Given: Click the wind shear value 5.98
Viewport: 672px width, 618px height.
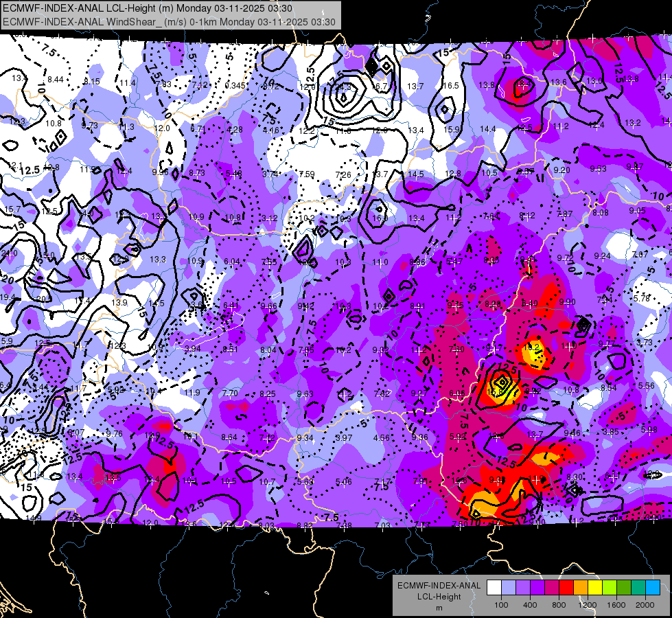Looking at the screenshot, I should (649, 429).
